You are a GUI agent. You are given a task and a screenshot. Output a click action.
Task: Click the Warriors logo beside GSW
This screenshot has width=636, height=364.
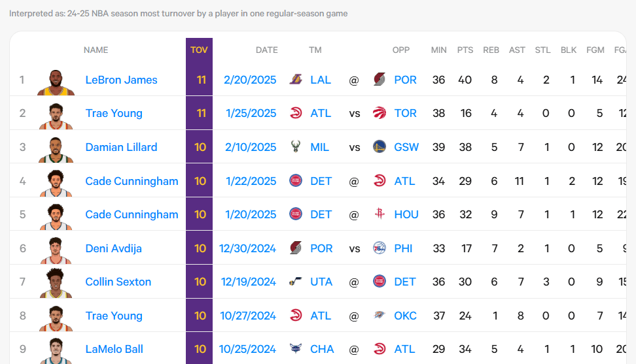pos(380,146)
